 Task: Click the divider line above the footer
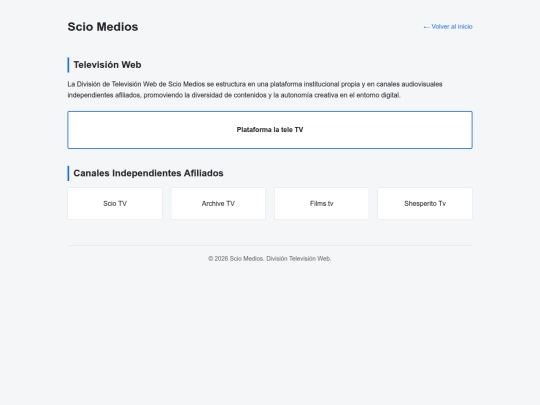[270, 246]
